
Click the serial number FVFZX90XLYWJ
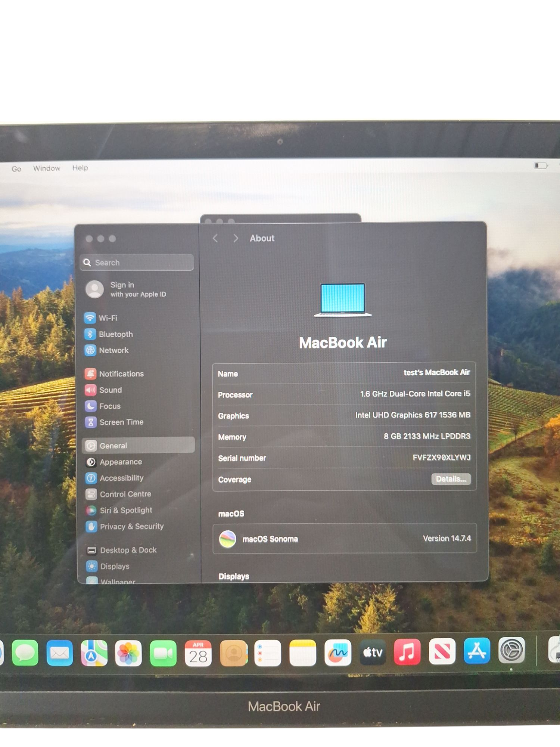pos(442,458)
